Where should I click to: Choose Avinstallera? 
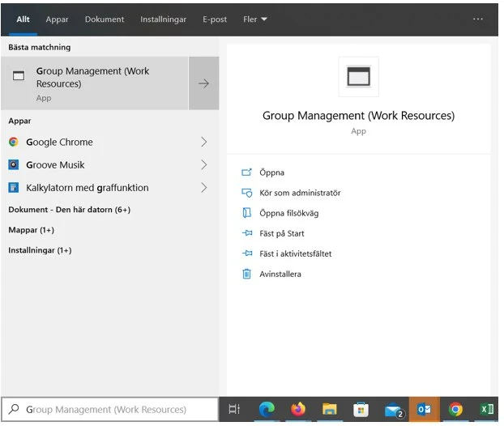pyautogui.click(x=280, y=274)
